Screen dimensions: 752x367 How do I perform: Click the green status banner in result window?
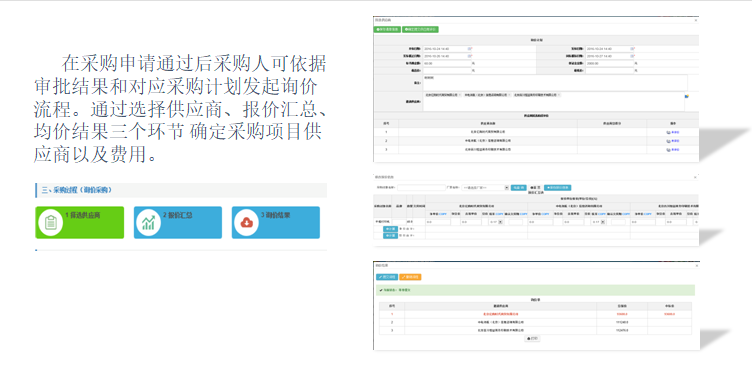pyautogui.click(x=535, y=290)
